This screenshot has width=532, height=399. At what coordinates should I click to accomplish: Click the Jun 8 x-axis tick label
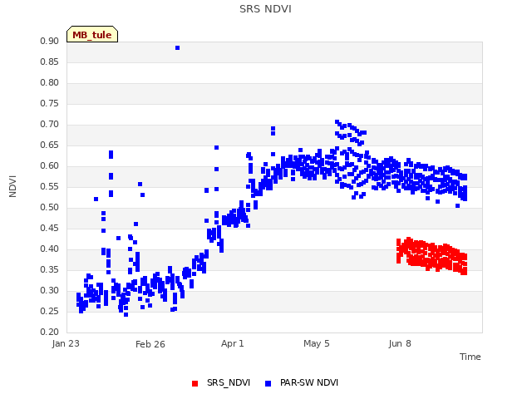400,343
